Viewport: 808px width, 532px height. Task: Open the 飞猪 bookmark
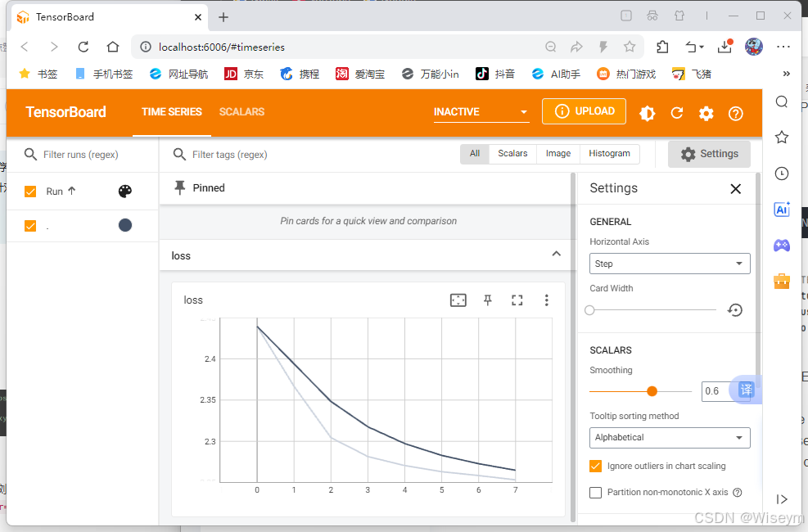click(691, 74)
